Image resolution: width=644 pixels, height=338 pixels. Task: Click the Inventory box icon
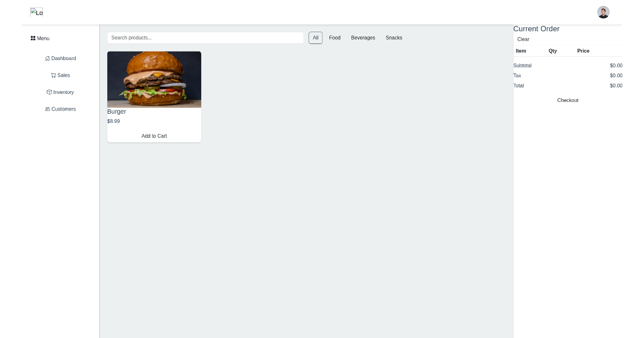click(49, 92)
